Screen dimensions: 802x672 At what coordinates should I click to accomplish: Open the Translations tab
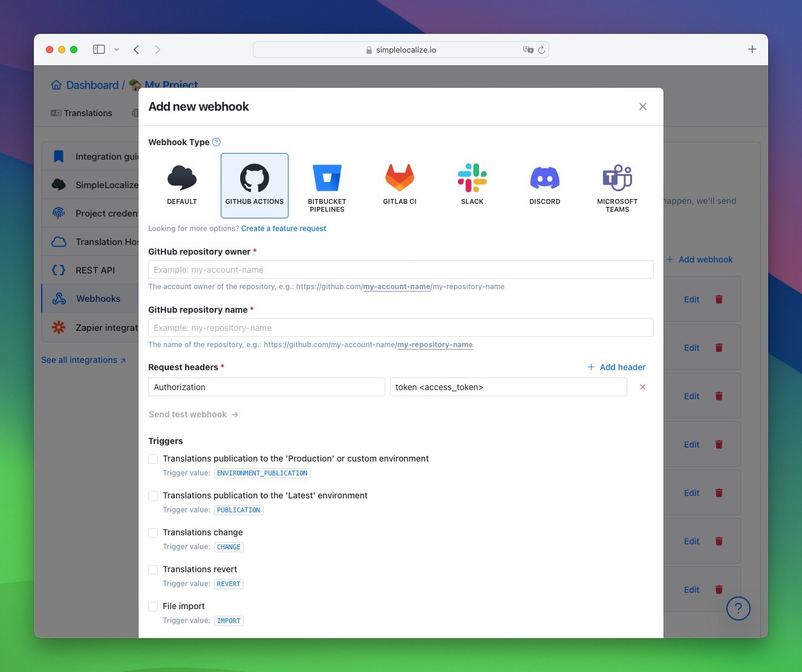[x=82, y=113]
